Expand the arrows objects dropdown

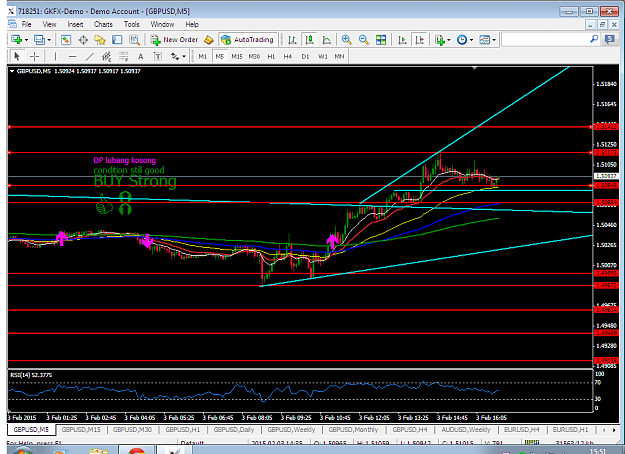coord(183,57)
